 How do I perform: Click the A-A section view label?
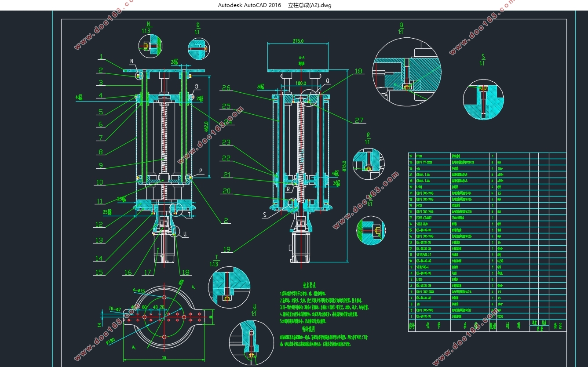[302, 58]
